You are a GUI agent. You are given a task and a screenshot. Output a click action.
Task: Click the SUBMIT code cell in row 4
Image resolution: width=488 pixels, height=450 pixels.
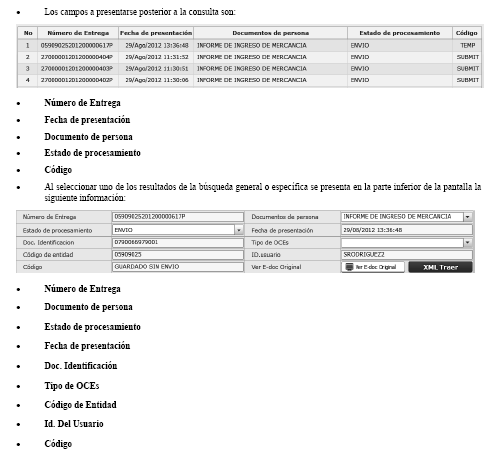[x=468, y=80]
